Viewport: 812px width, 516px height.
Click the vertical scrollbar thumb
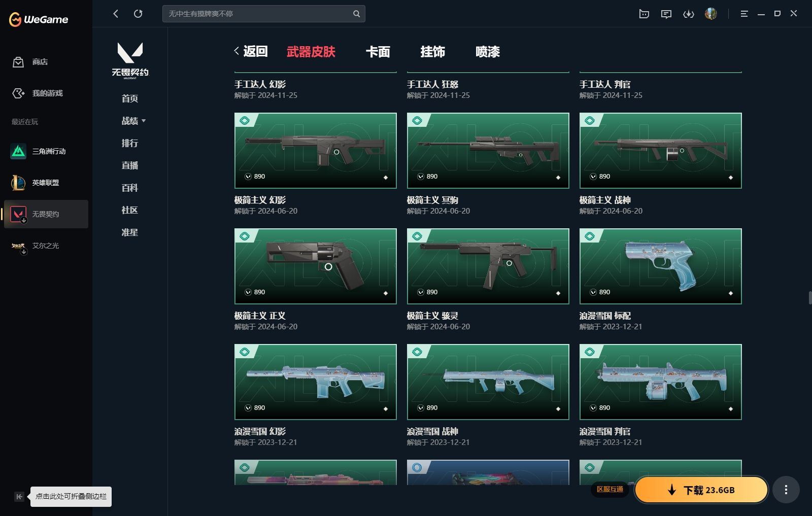pos(809,297)
